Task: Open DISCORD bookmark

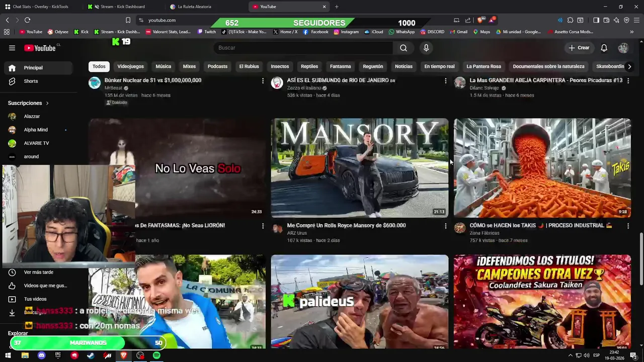Action: (x=432, y=32)
